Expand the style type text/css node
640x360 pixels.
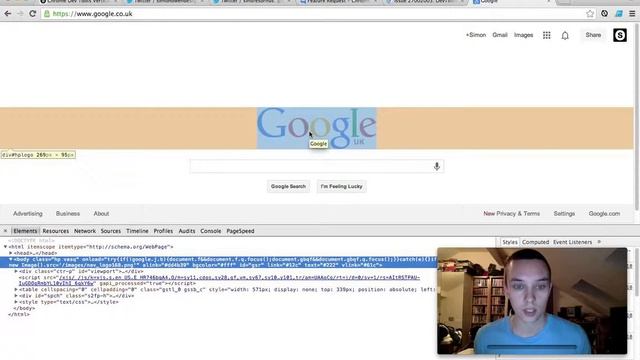tap(16, 302)
